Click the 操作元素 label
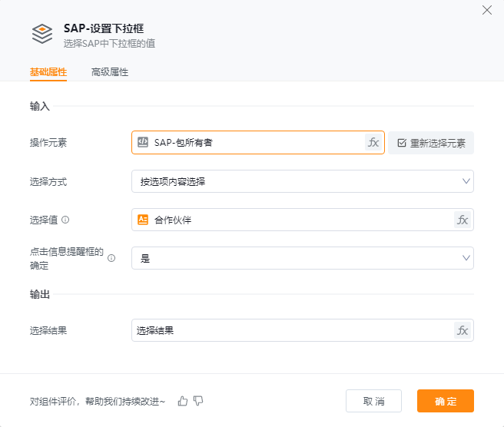The image size is (504, 427). pyautogui.click(x=48, y=143)
